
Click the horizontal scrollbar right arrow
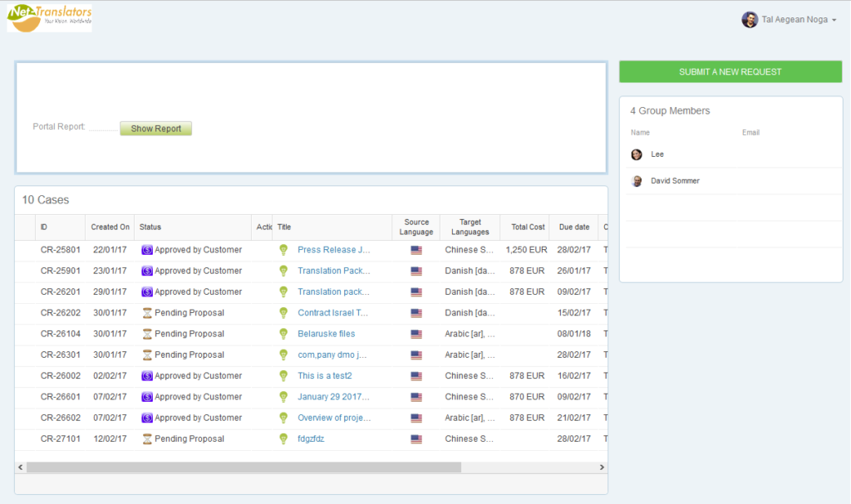602,467
